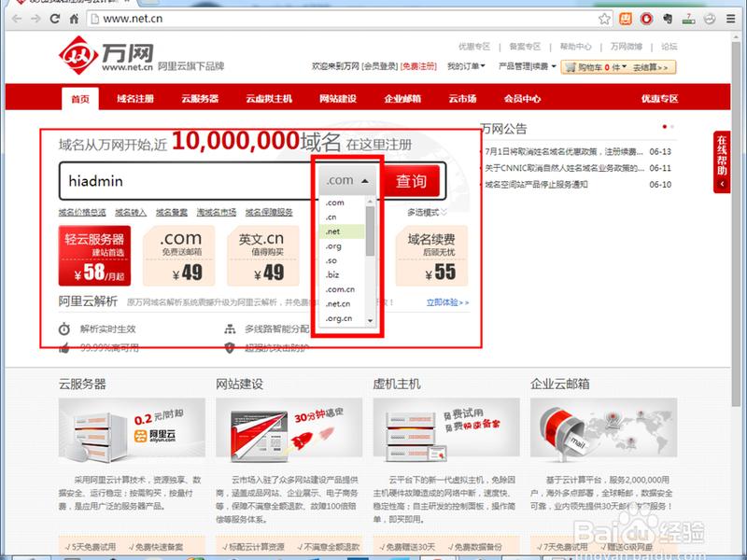Image resolution: width=747 pixels, height=560 pixels.
Task: Click the domain name search field
Action: tap(189, 181)
